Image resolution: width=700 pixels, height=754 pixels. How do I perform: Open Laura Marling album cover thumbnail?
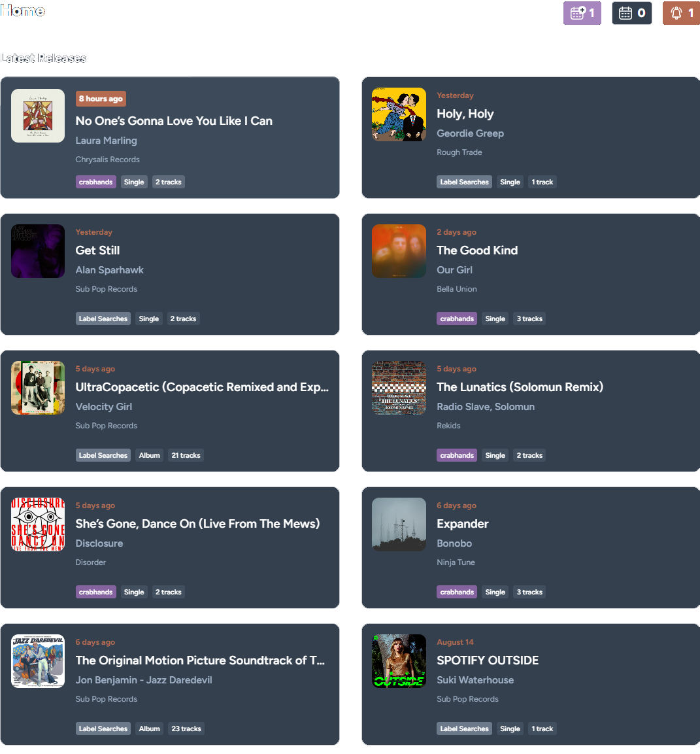click(x=38, y=116)
